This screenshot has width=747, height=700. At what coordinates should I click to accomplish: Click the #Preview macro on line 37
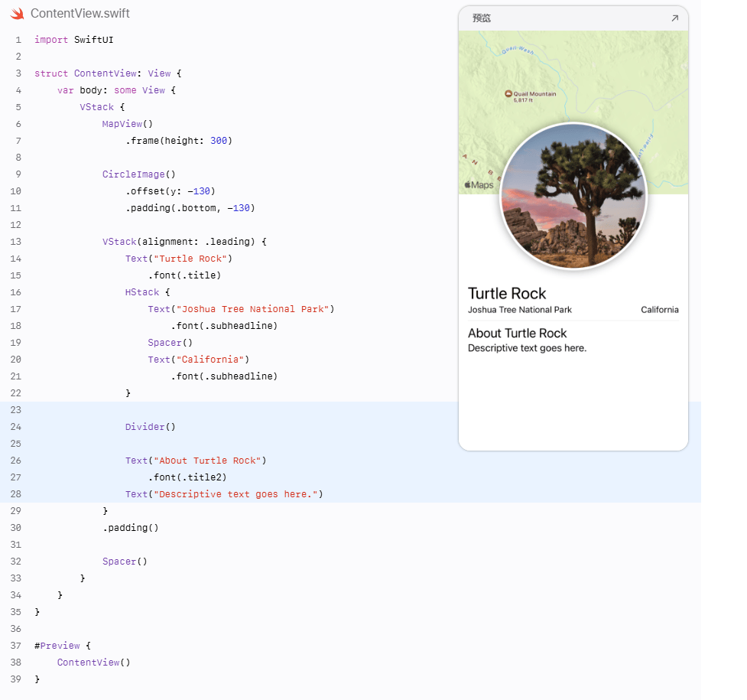[x=57, y=646]
